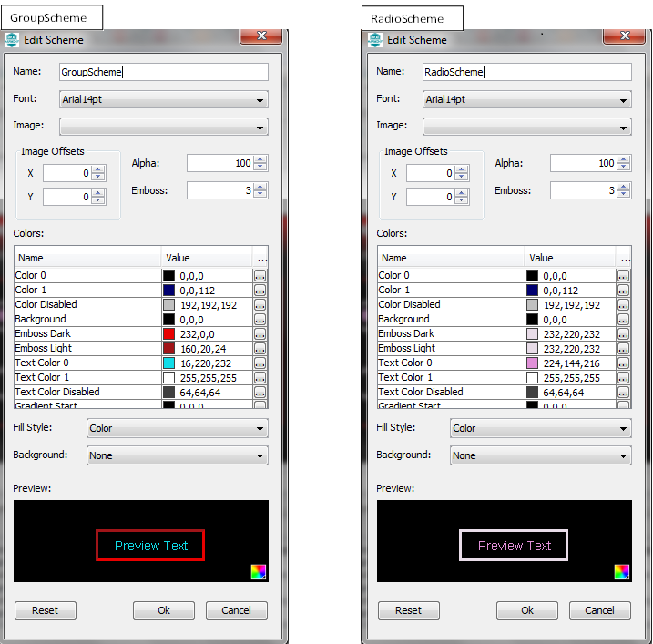Open the Background dropdown in GroupScheme dialog

[x=177, y=455]
